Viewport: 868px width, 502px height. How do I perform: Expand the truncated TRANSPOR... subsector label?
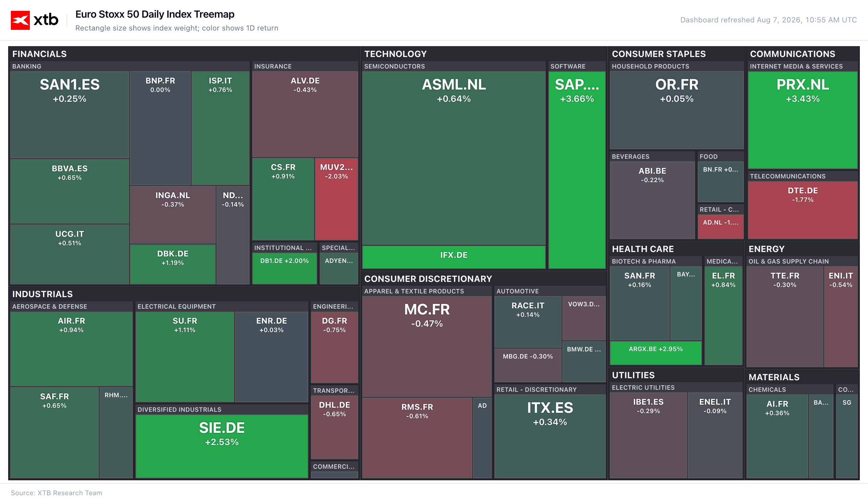[x=333, y=390]
